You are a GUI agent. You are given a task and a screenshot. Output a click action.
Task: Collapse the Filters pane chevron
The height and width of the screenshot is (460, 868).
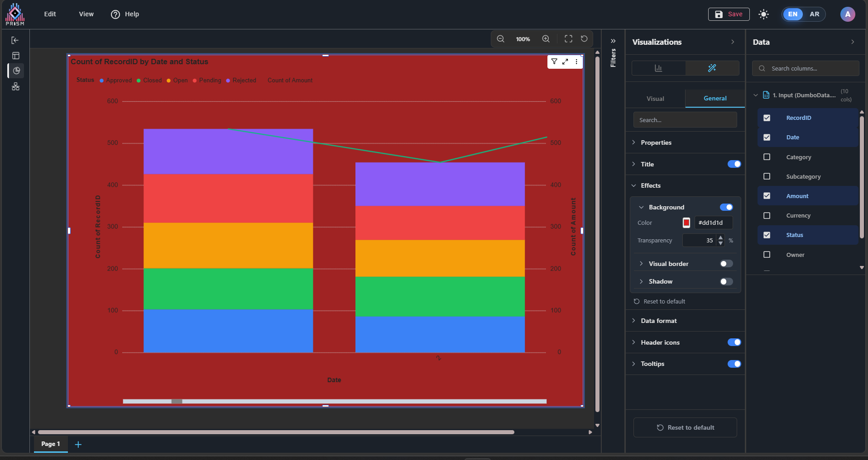click(613, 41)
